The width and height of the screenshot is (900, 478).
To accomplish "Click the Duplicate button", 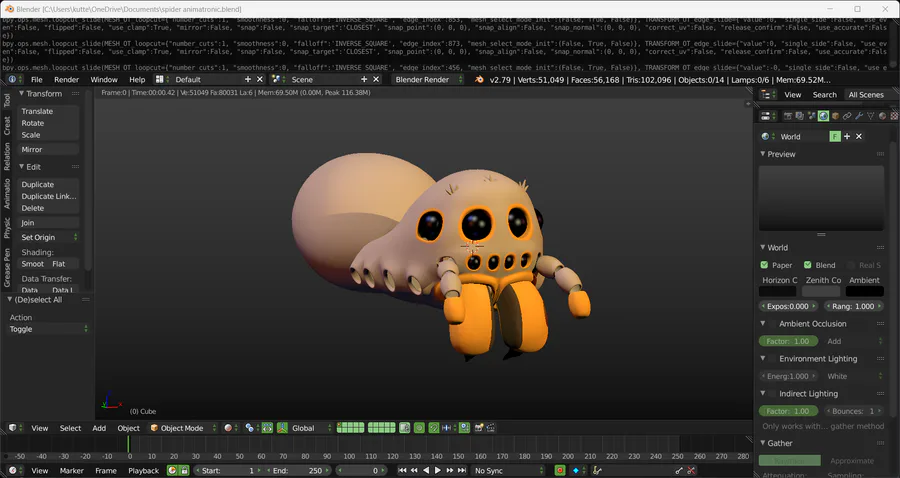I will click(48, 184).
